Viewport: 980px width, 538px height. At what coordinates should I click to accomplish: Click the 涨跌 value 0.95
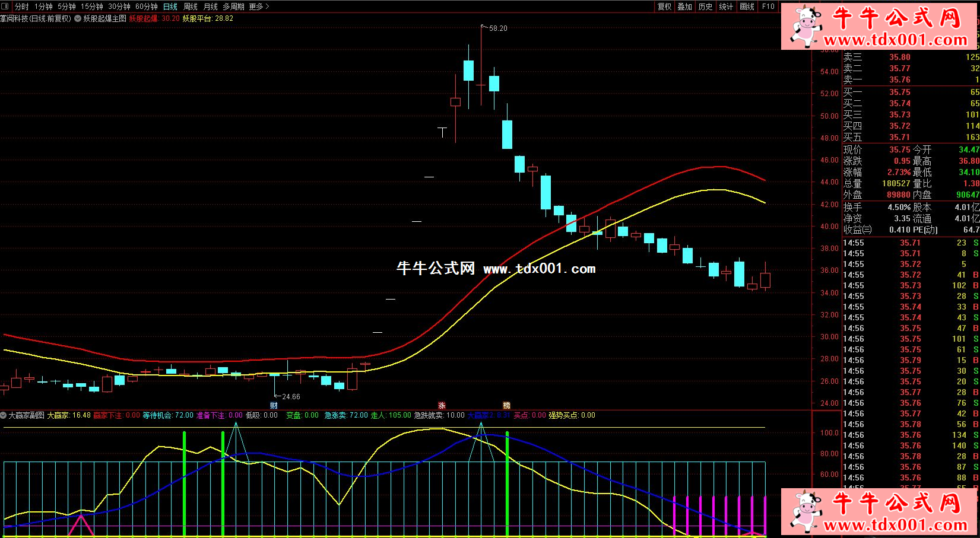pyautogui.click(x=902, y=161)
